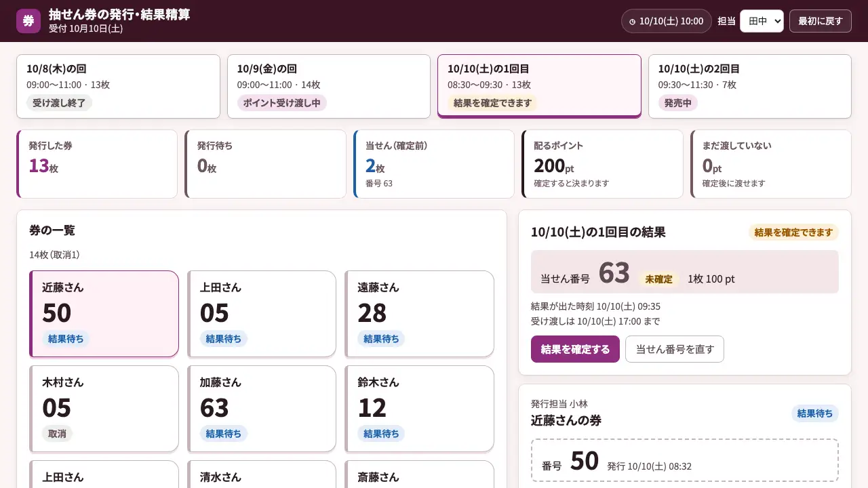Click the 配るポイント 200pt summary card
Image resolution: width=868 pixels, height=488 pixels.
602,164
